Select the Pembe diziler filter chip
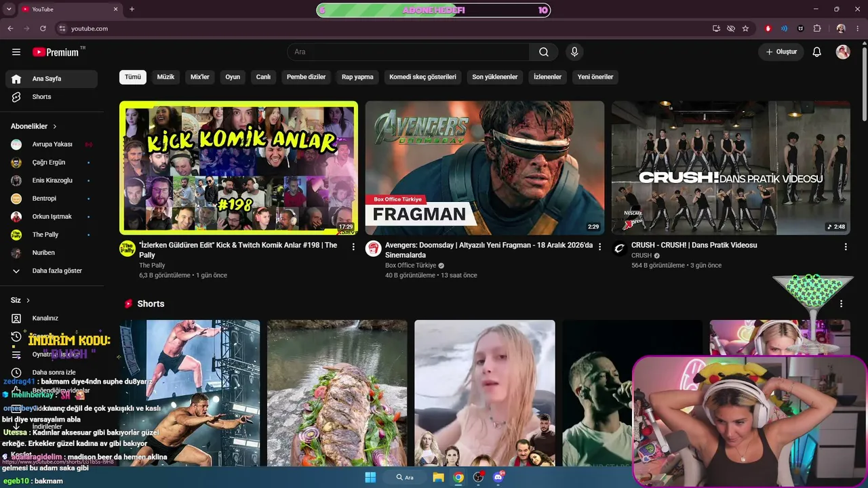Screen dimensions: 868x488 pos(307,77)
